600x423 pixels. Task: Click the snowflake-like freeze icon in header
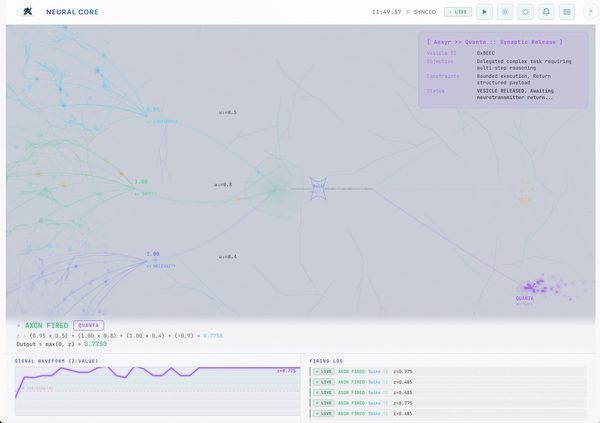pos(505,12)
